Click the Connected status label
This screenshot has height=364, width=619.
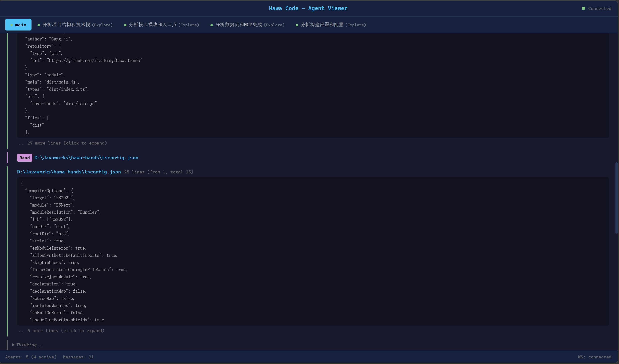pyautogui.click(x=600, y=9)
